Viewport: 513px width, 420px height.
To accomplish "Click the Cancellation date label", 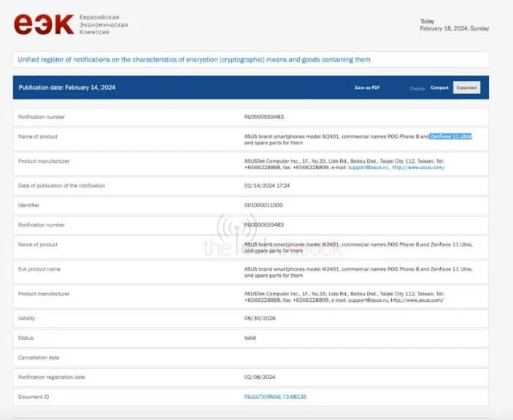I will [39, 357].
